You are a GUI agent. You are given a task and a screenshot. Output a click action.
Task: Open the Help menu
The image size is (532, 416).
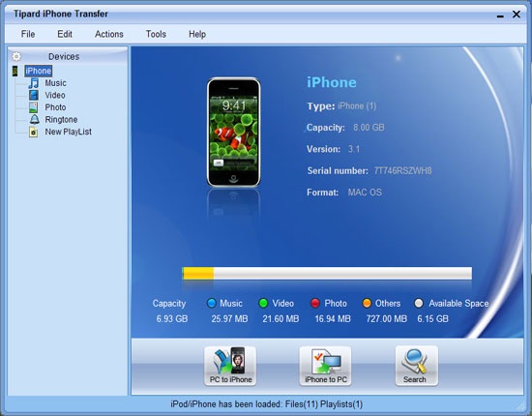(x=197, y=34)
